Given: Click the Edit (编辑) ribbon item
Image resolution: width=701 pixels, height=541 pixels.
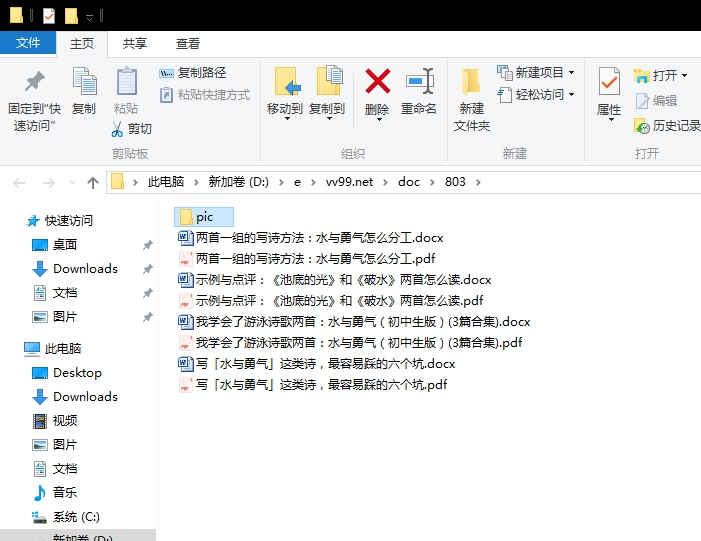Looking at the screenshot, I should (657, 101).
